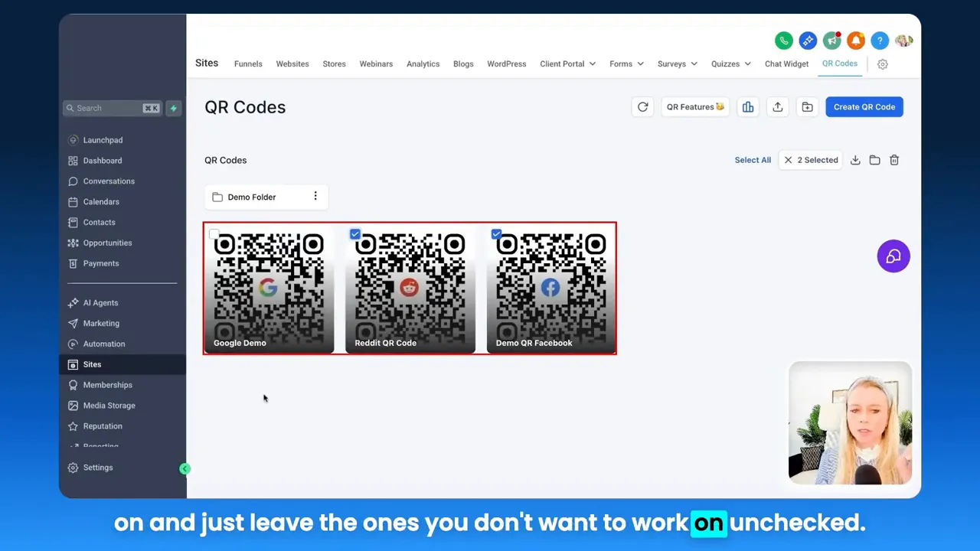Refresh the QR Codes list

click(x=643, y=107)
